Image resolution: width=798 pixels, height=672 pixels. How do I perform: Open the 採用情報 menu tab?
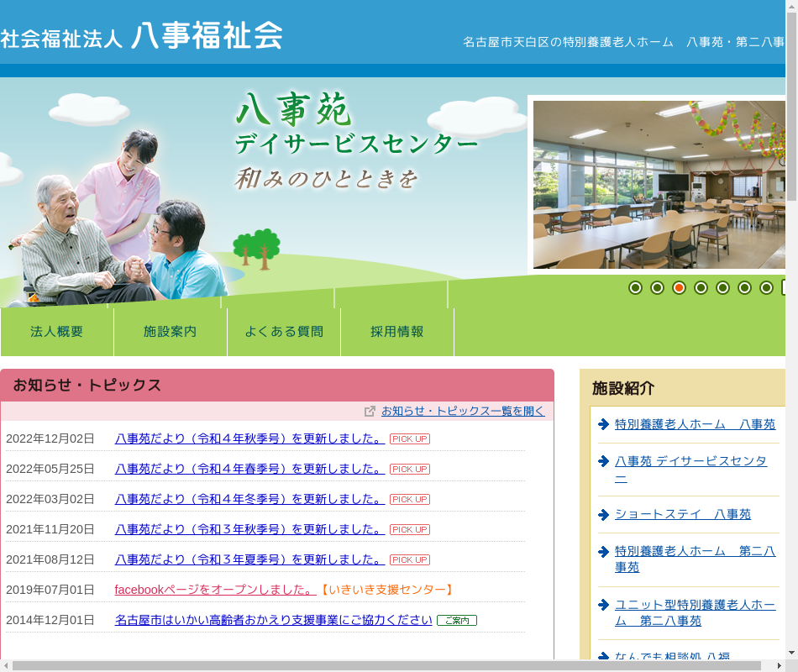[x=397, y=332]
